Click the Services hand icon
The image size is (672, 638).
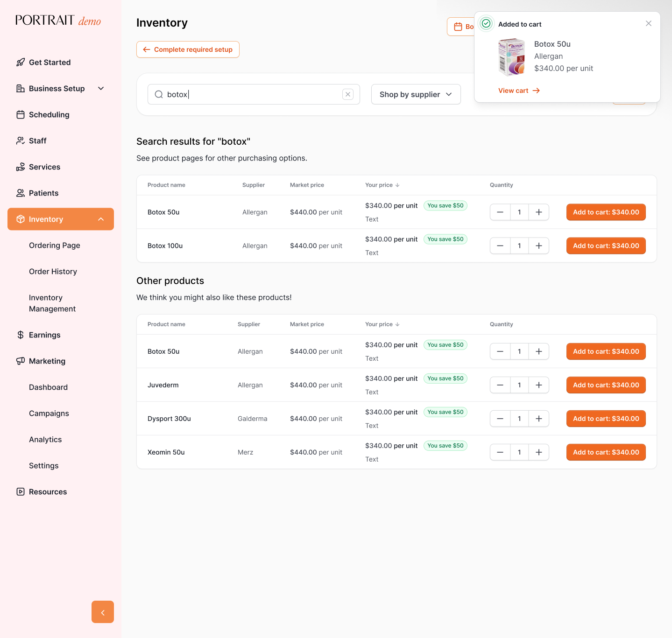(21, 167)
